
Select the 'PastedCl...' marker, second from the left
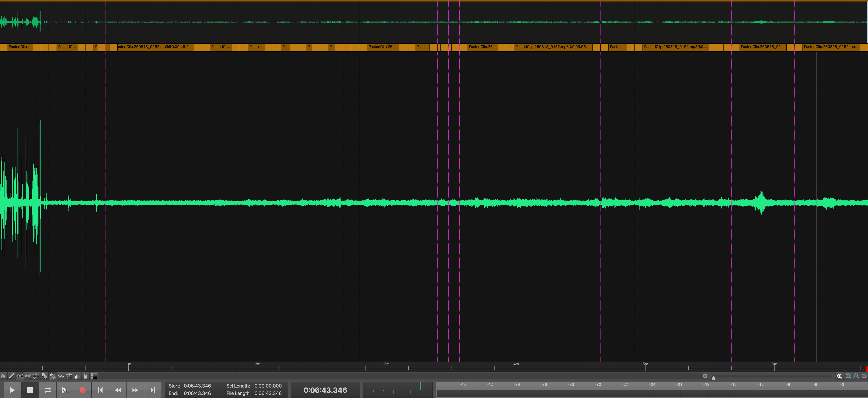67,47
